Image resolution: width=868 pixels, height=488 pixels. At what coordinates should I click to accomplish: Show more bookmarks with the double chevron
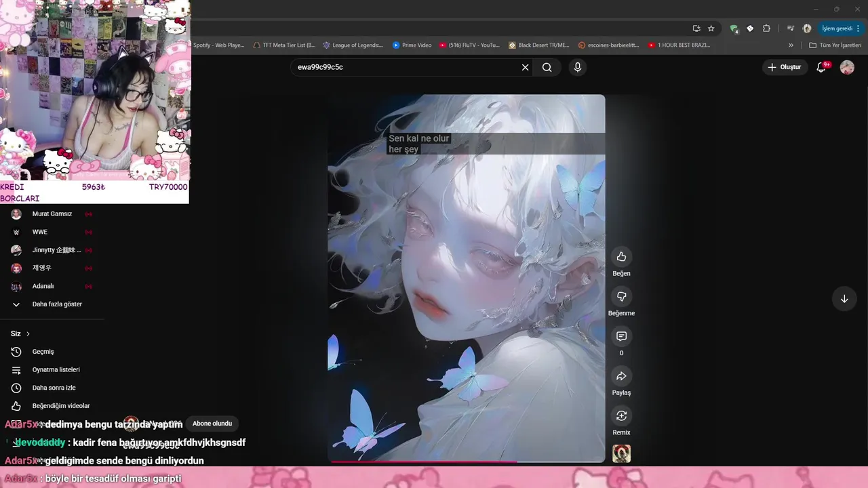pos(791,45)
